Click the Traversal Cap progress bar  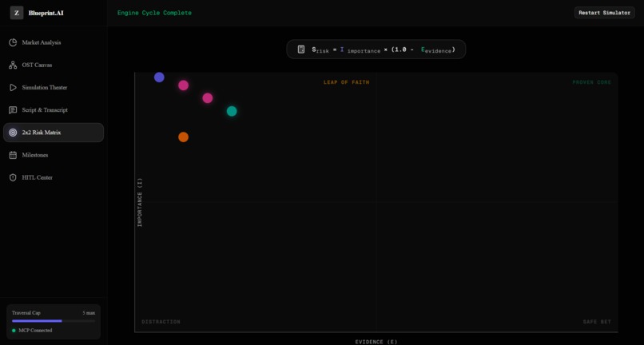tap(54, 321)
